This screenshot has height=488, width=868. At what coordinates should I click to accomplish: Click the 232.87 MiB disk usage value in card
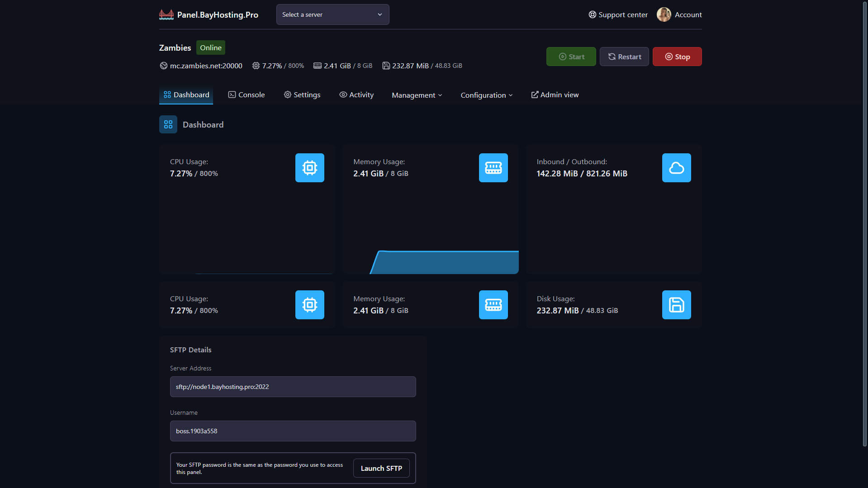point(557,311)
